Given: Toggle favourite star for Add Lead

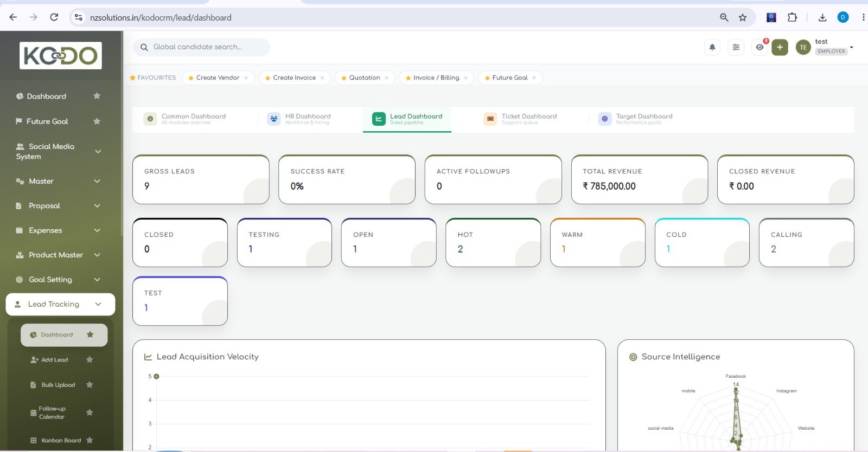Looking at the screenshot, I should coord(90,360).
